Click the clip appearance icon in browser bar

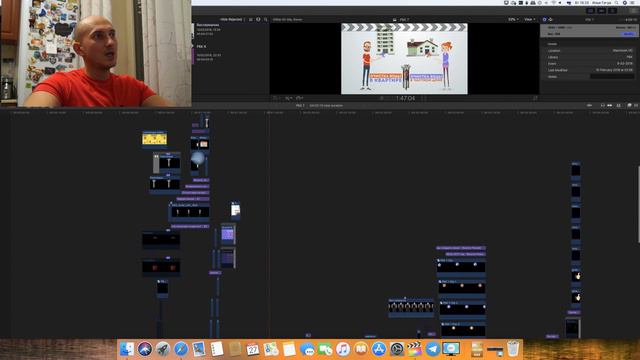click(x=258, y=19)
